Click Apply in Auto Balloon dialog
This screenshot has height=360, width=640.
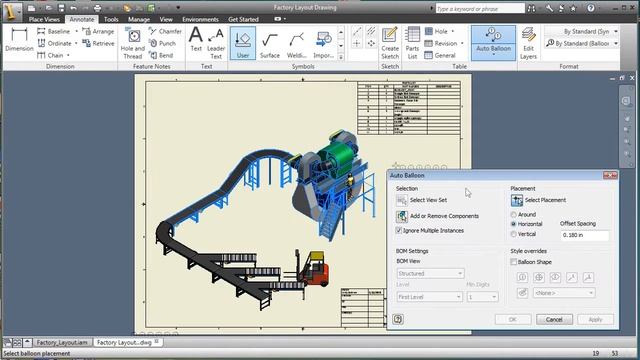tap(595, 319)
